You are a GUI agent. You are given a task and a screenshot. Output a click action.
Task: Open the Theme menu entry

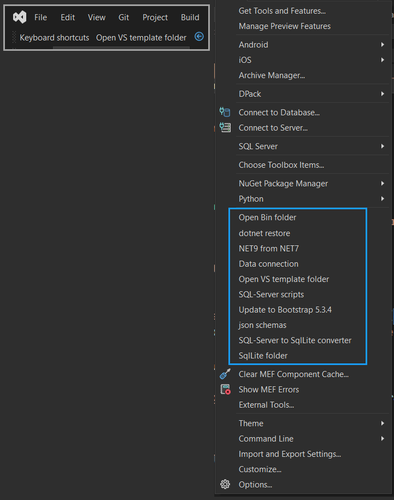pyautogui.click(x=251, y=424)
